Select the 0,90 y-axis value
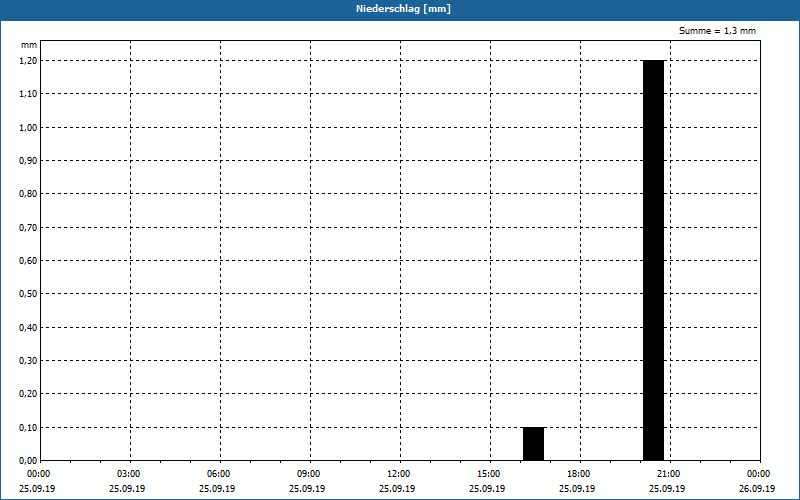800x500 pixels. [x=28, y=161]
